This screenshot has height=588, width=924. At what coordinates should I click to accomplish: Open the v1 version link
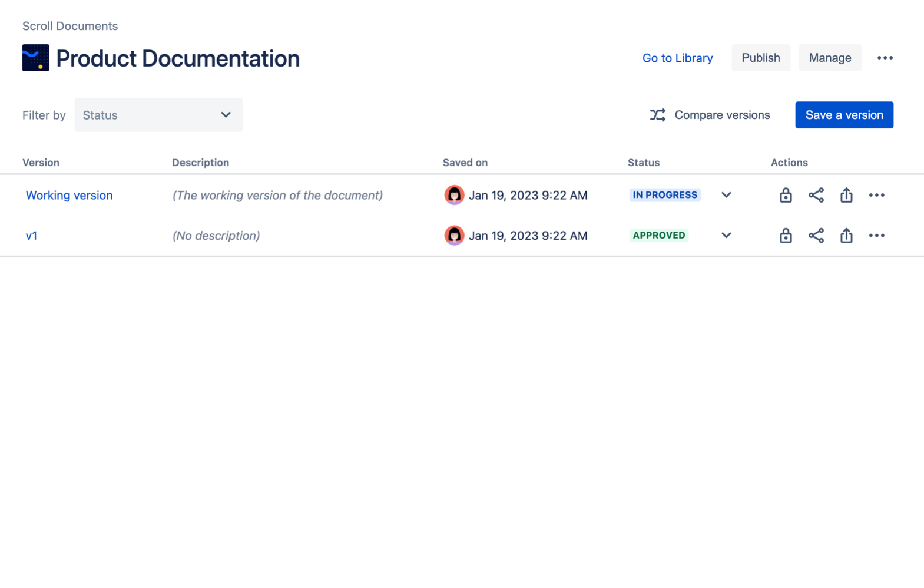point(31,236)
